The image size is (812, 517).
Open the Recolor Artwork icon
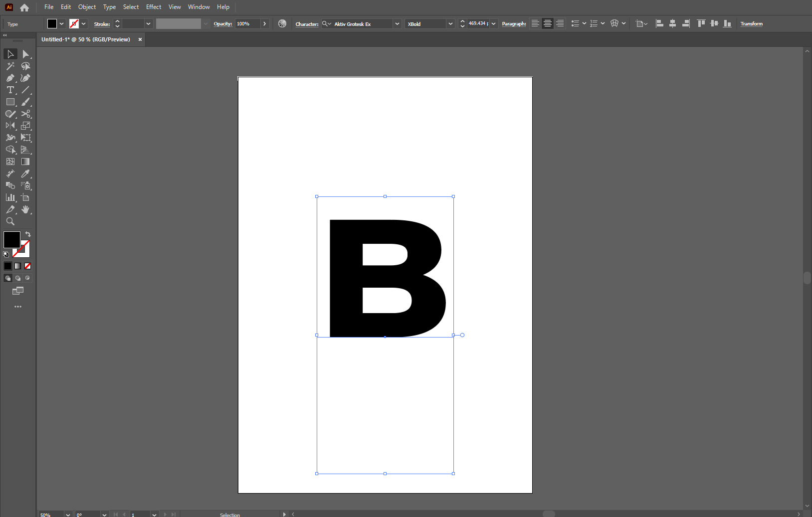282,23
